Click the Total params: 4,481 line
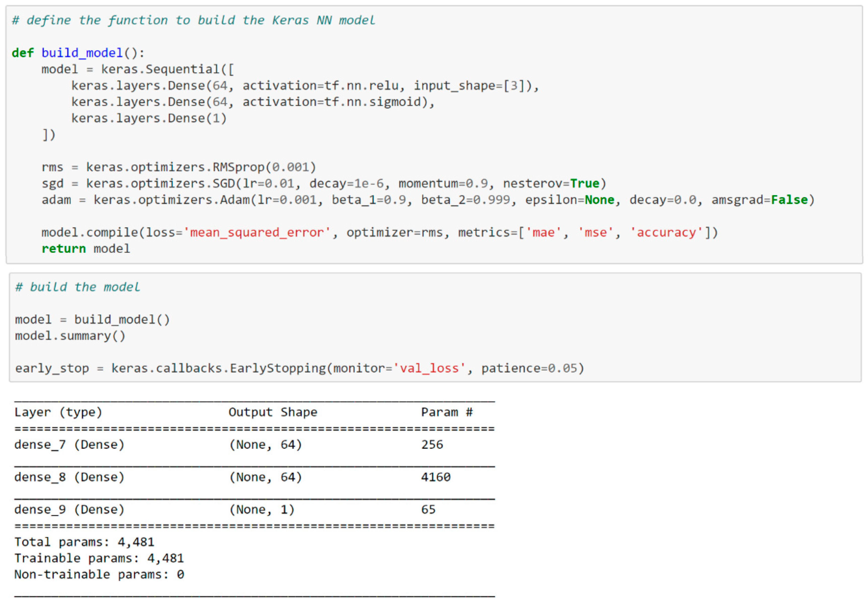 point(84,542)
